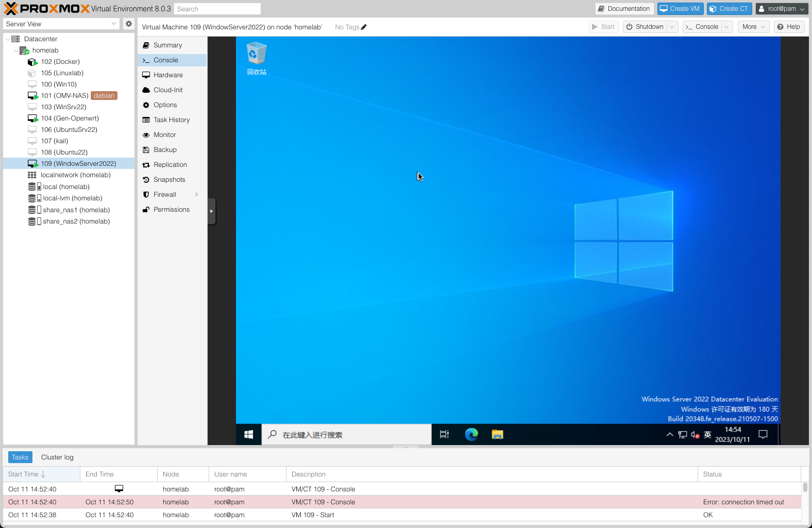Open the Permissions section
Screen dimensions: 812x528
pyautogui.click(x=172, y=210)
